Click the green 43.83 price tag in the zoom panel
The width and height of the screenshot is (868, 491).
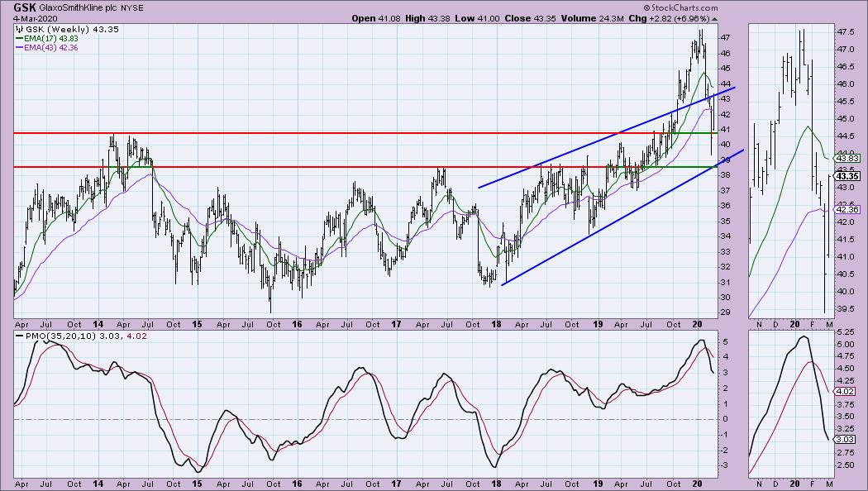pyautogui.click(x=847, y=159)
